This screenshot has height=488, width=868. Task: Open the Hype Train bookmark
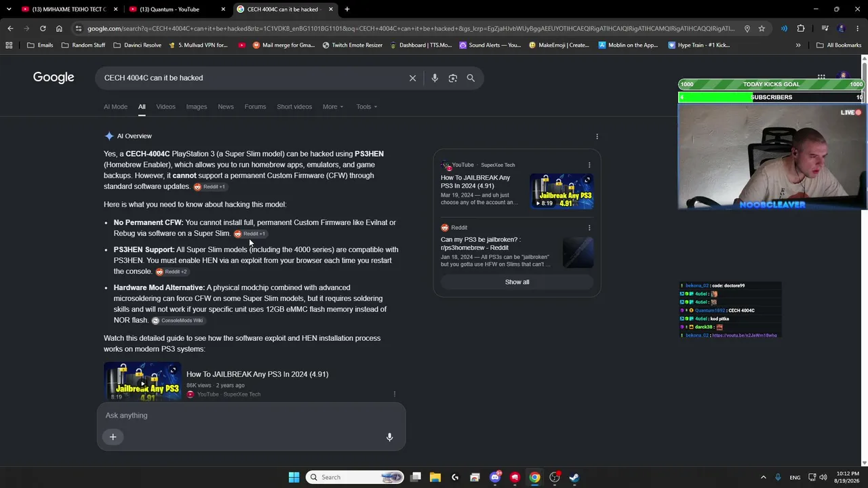point(699,45)
